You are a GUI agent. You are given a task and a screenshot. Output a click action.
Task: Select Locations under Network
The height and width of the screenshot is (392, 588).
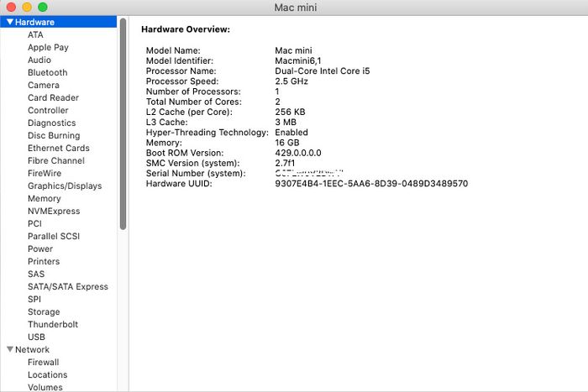click(x=48, y=374)
